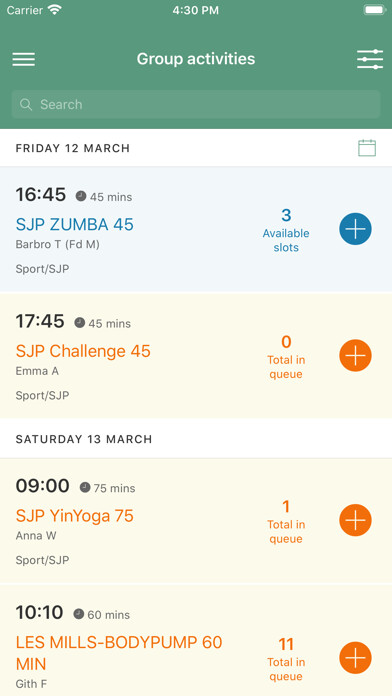Focus the Search input field
This screenshot has width=392, height=696.
tap(196, 104)
